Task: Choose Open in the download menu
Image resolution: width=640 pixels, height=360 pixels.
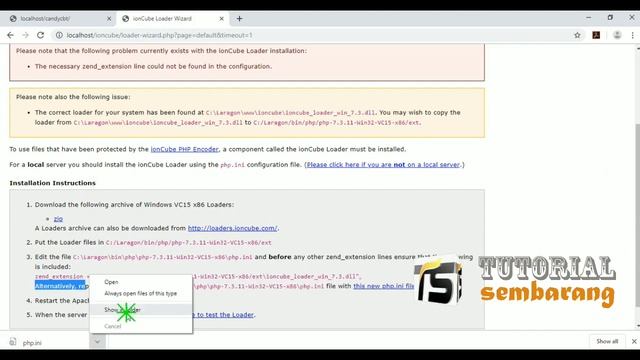Action: coord(141,282)
